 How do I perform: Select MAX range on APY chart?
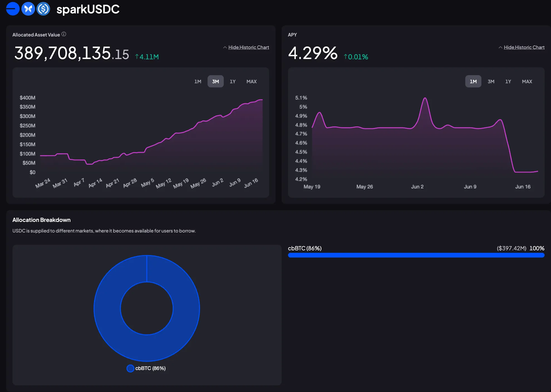527,82
